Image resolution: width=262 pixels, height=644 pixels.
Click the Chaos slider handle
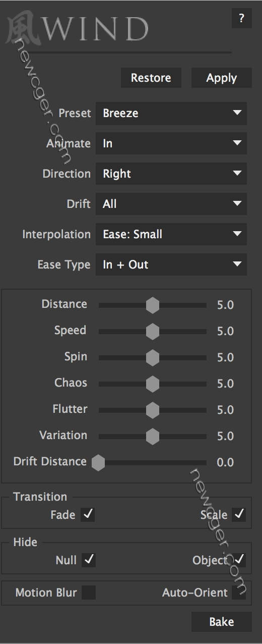[x=153, y=384]
